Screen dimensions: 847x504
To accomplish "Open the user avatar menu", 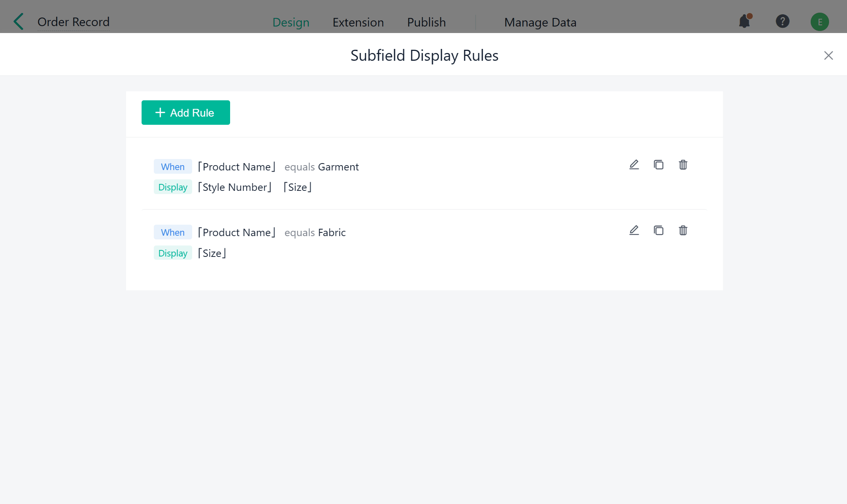I will 820,22.
